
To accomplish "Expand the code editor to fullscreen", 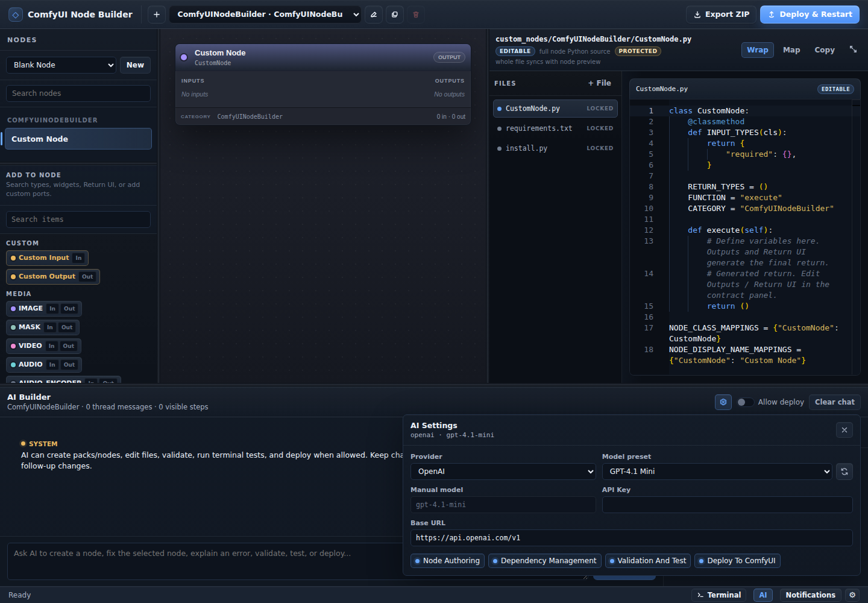I will (853, 49).
